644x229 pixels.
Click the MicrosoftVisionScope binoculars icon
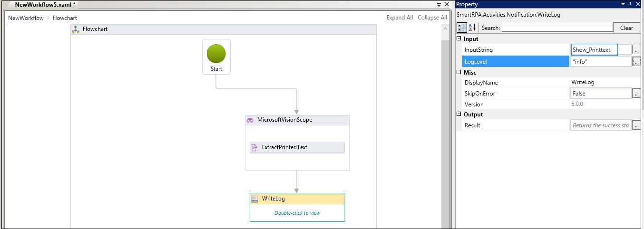pyautogui.click(x=250, y=120)
